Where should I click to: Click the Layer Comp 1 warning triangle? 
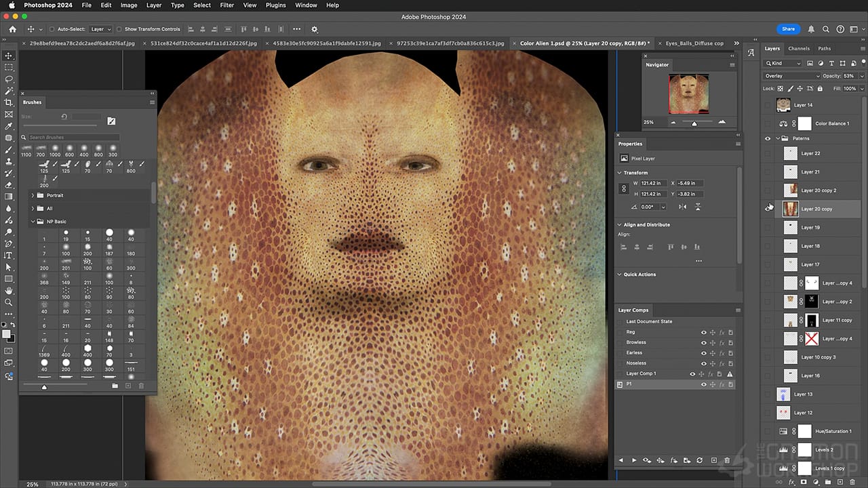click(730, 373)
